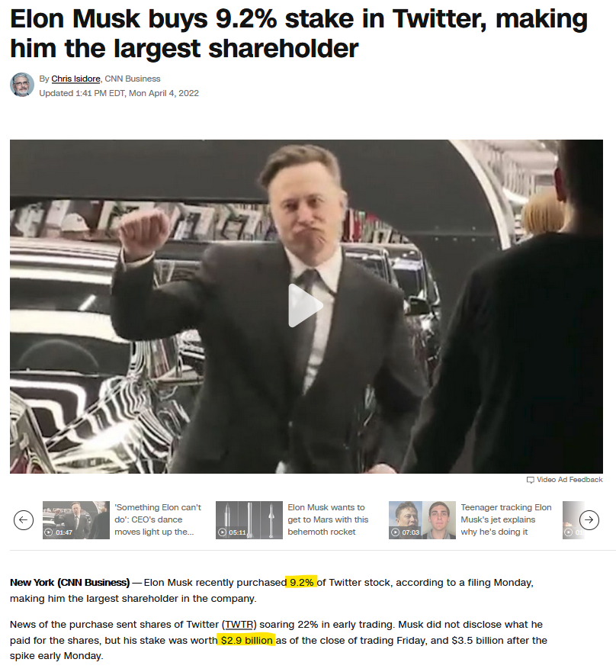616x672 pixels.
Task: Play the main Elon Musk video
Action: (306, 306)
